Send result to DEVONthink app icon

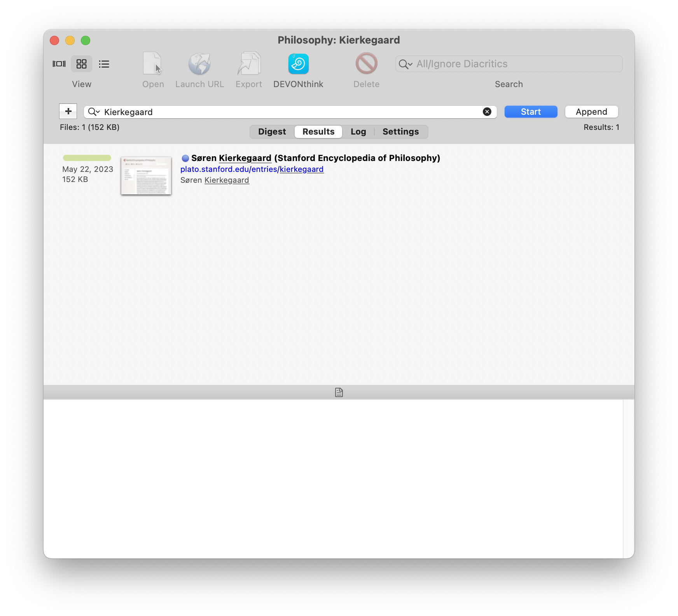298,64
